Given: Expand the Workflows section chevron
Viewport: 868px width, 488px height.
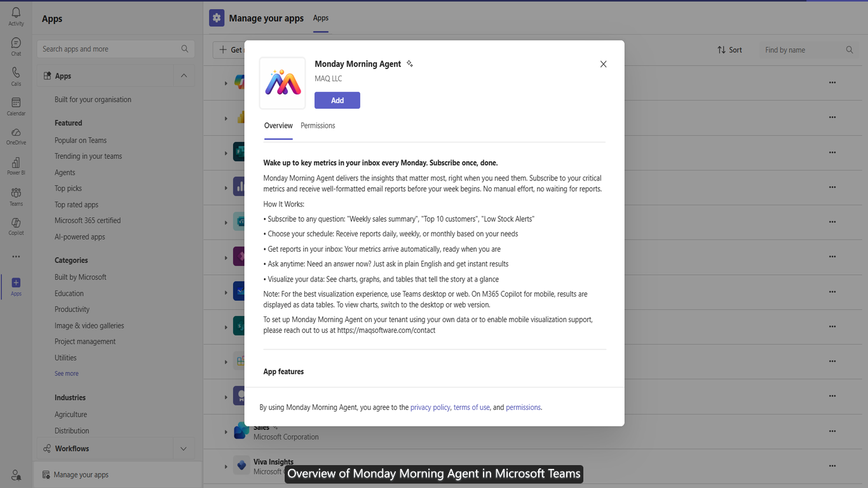Looking at the screenshot, I should [x=184, y=449].
